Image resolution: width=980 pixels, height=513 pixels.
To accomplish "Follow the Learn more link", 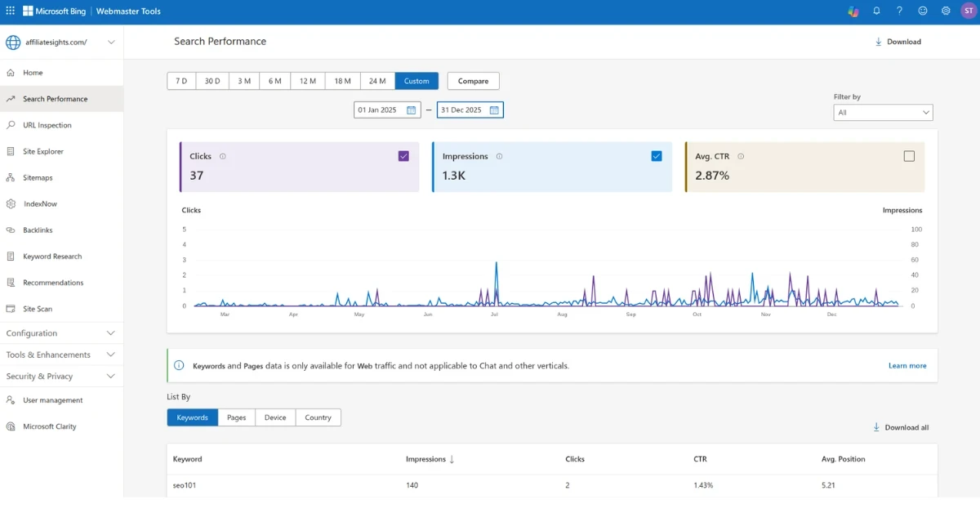I will click(906, 366).
